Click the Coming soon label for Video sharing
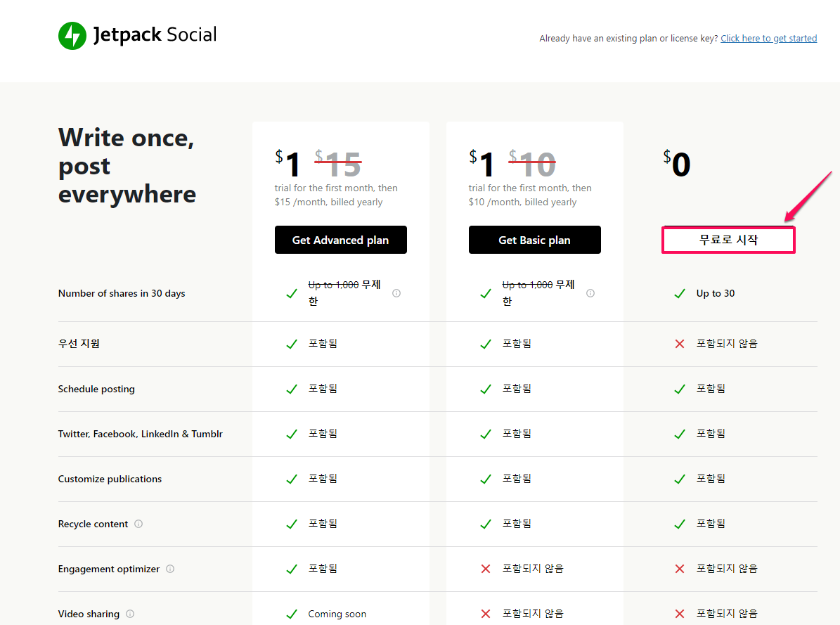This screenshot has width=840, height=625. tap(337, 613)
